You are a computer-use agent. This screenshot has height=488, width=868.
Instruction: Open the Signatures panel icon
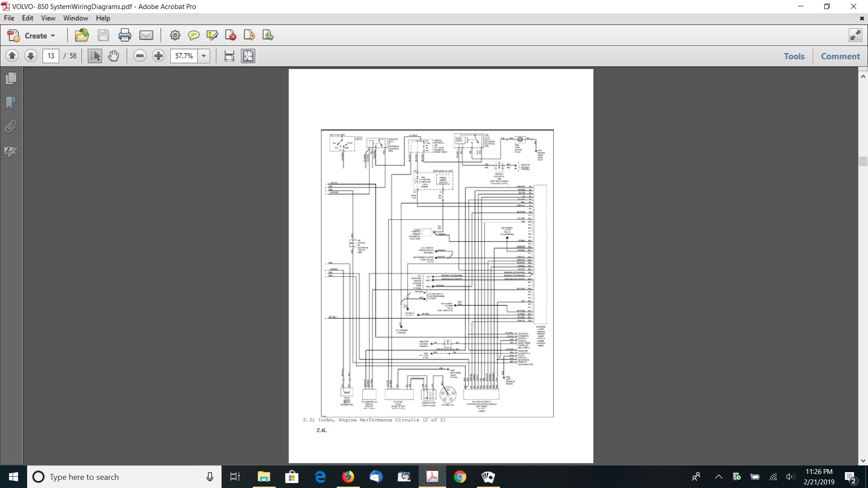(x=11, y=151)
